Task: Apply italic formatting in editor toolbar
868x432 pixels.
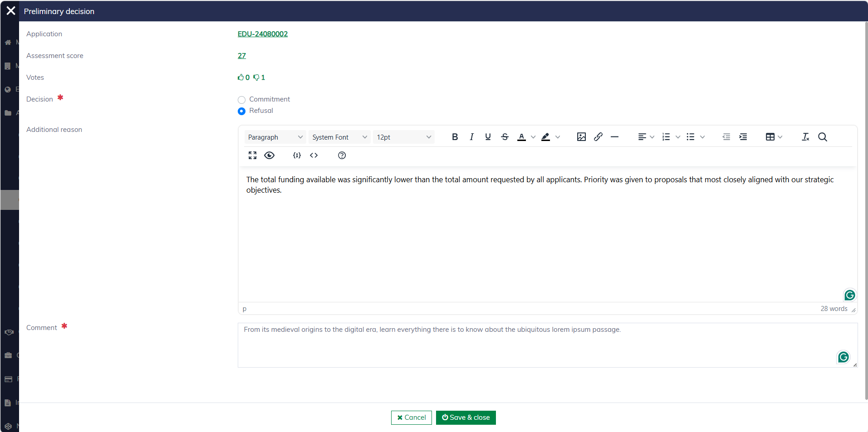Action: tap(471, 137)
